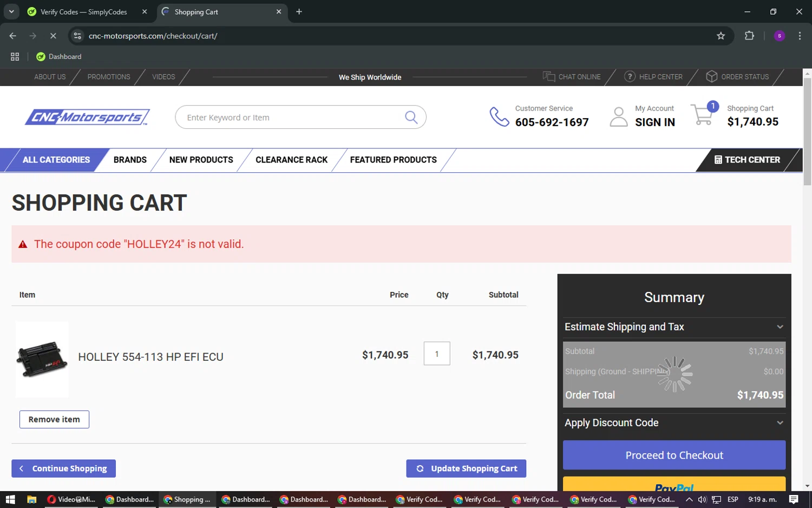Go back to the previous page

tap(13, 36)
